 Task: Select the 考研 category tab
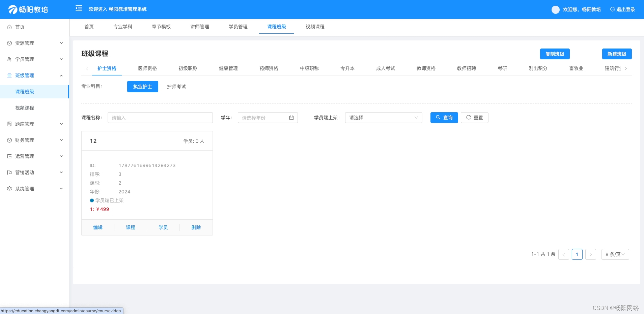coord(502,68)
